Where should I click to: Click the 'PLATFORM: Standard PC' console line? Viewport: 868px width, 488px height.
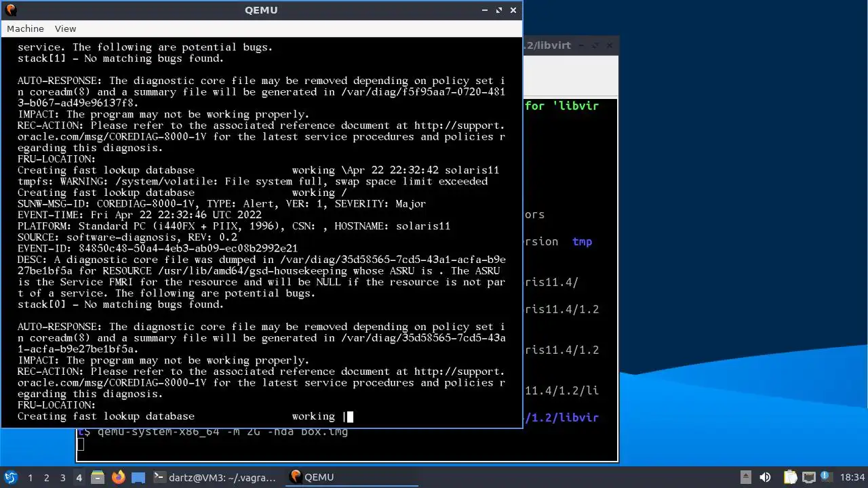pyautogui.click(x=234, y=226)
